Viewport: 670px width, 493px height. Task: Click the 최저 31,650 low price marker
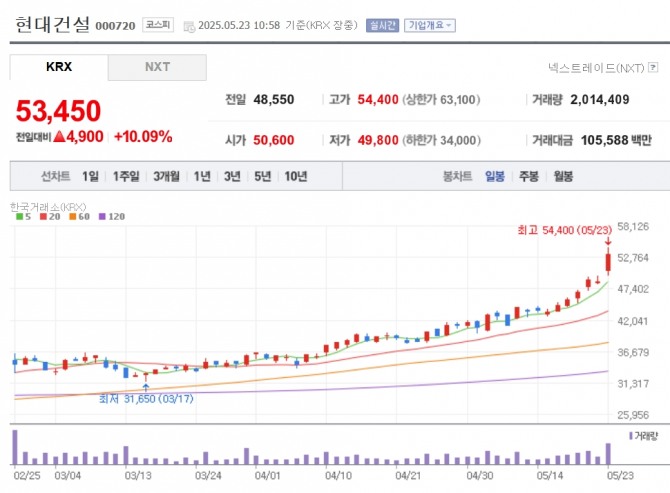[145, 397]
